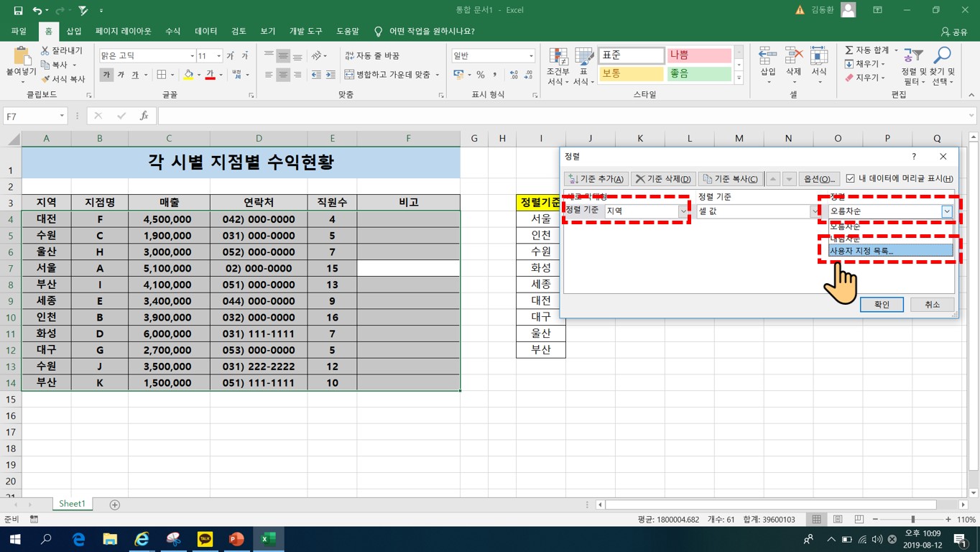Click Add Level (기준 추가) button

tap(596, 179)
